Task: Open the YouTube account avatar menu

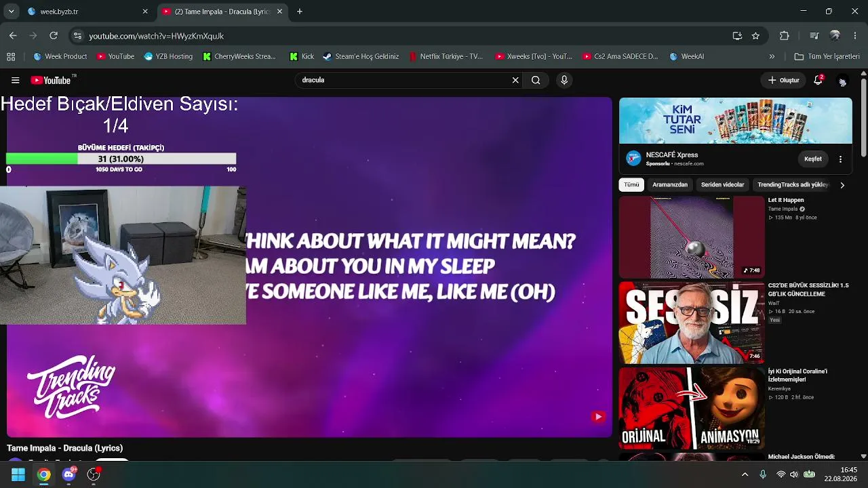Action: (x=842, y=81)
